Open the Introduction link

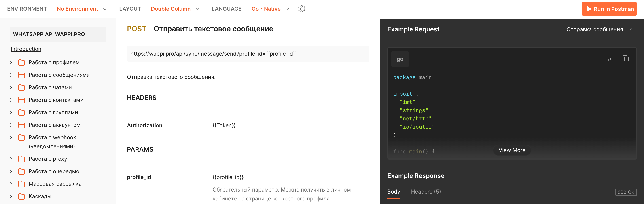[x=26, y=49]
